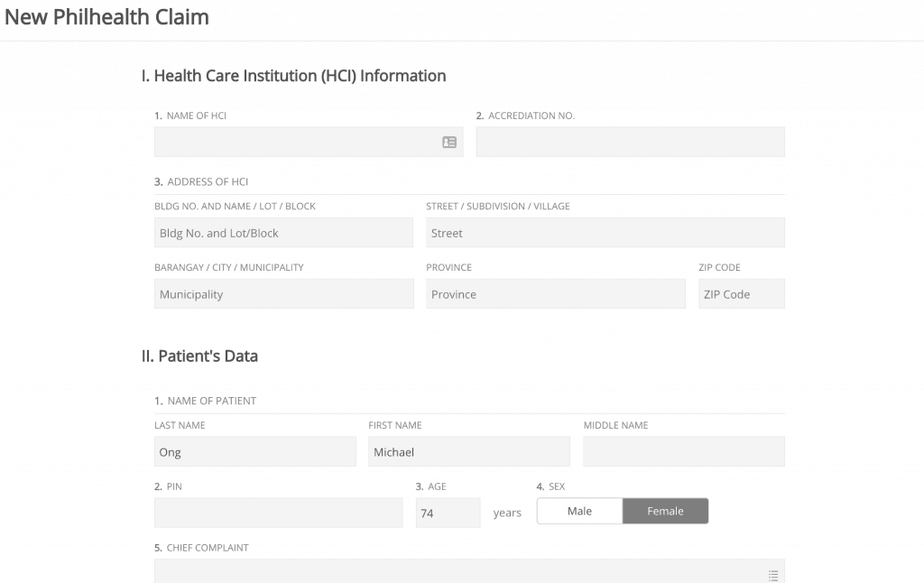Click the Last Name field containing Ong
This screenshot has height=583, width=924.
click(x=255, y=452)
